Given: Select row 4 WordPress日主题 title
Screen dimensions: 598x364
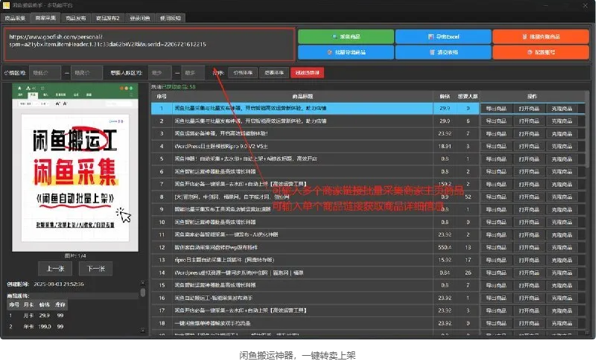Looking at the screenshot, I should point(221,147).
